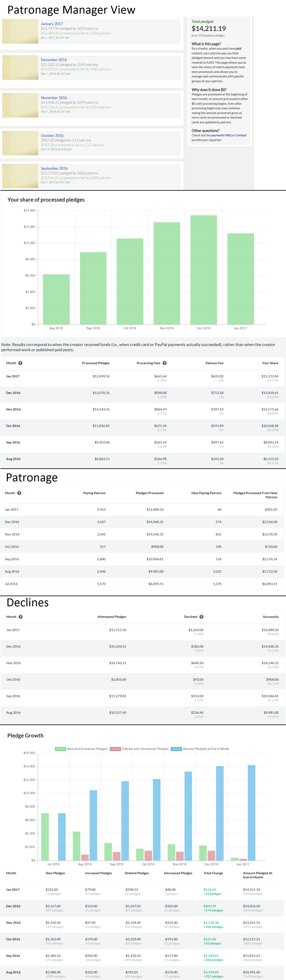Click Month help icon in Declines table

[20, 617]
